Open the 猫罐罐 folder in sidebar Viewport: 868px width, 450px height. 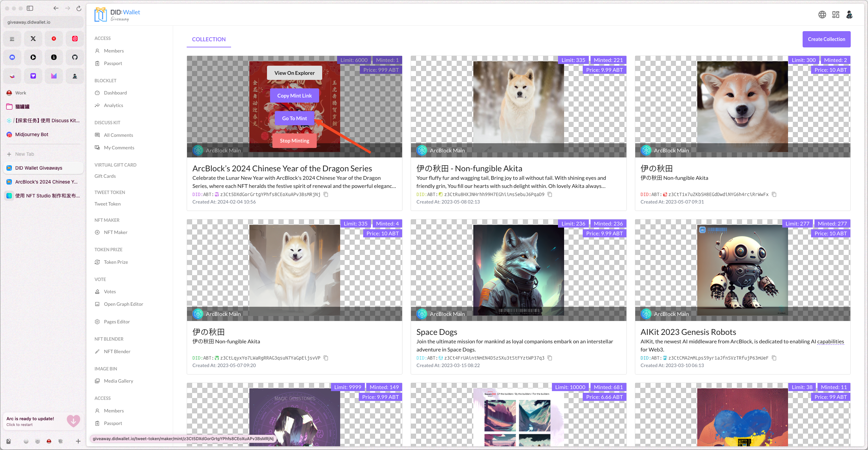[x=22, y=107]
